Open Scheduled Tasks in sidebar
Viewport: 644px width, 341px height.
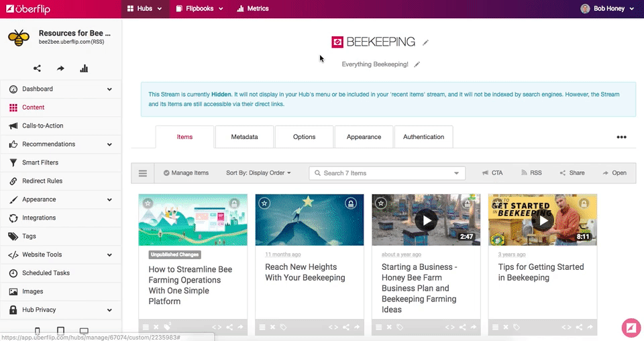click(x=61, y=273)
